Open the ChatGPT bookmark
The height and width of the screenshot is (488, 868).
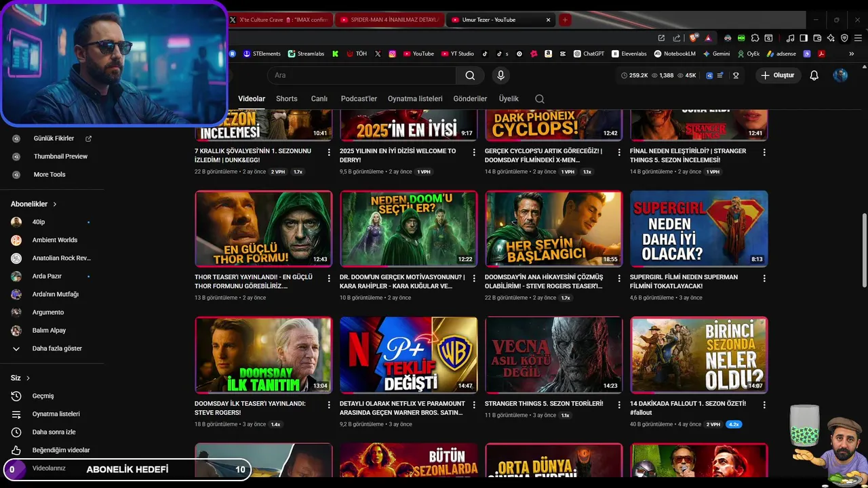point(589,54)
